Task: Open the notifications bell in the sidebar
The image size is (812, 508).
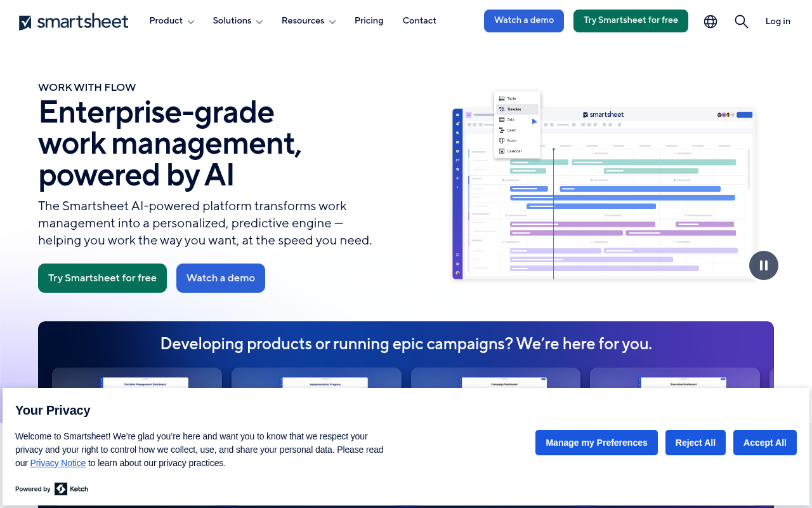Action: 457,123
